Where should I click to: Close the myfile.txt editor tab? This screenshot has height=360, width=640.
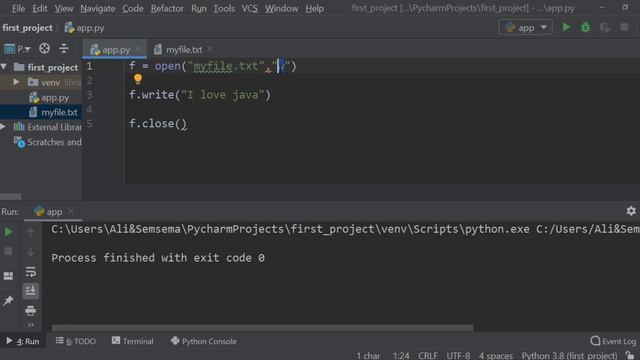(x=210, y=49)
